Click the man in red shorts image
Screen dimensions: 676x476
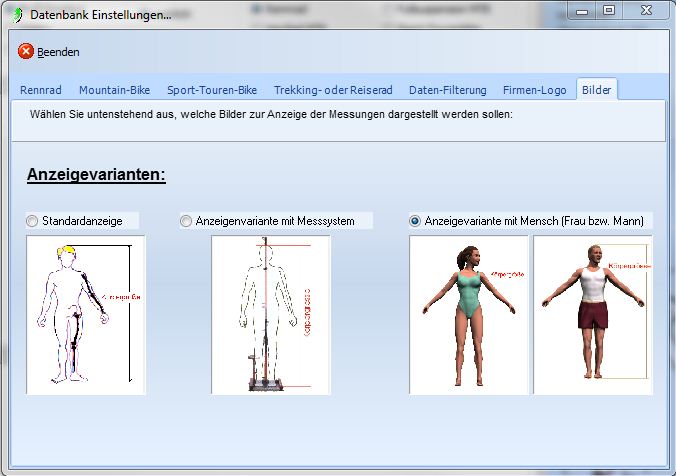tap(593, 314)
